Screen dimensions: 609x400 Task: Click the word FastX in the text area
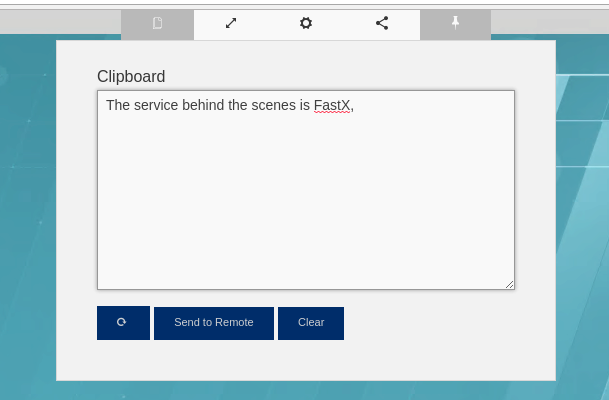[332, 105]
